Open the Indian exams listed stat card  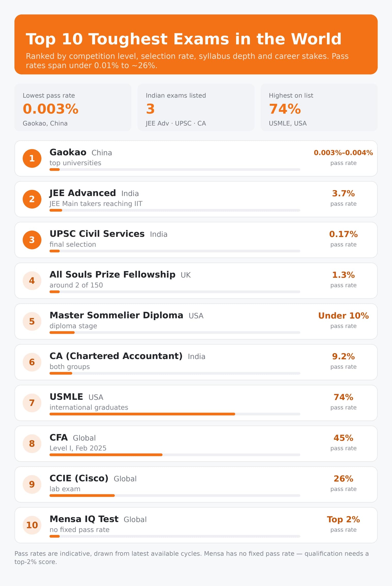tap(196, 107)
